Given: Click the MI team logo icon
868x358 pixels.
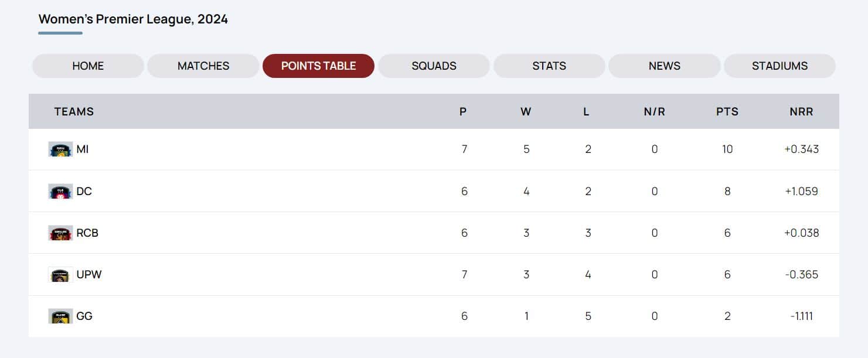Looking at the screenshot, I should click(x=60, y=149).
